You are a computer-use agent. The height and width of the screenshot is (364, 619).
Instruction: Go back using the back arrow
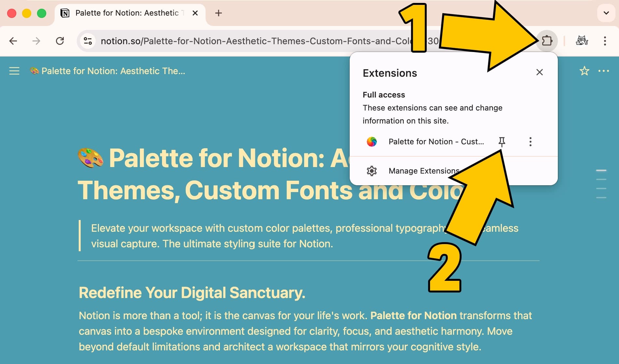(x=13, y=41)
